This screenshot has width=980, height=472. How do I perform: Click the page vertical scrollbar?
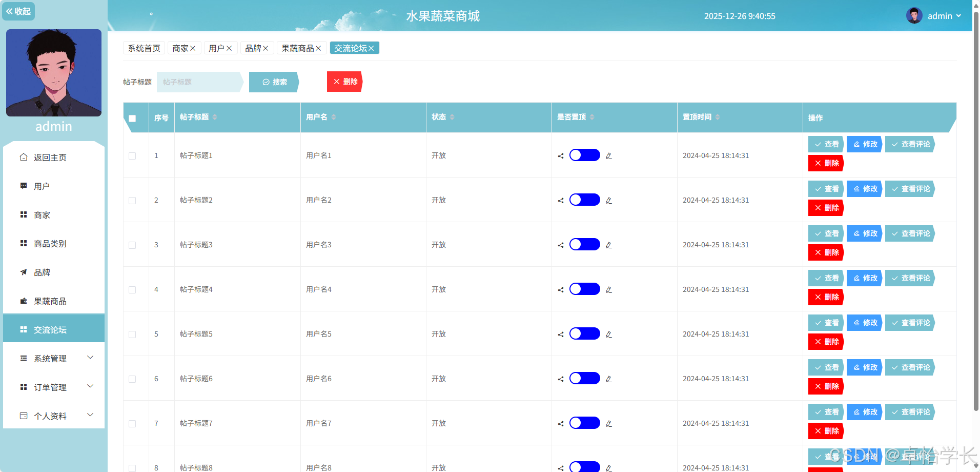[976, 211]
